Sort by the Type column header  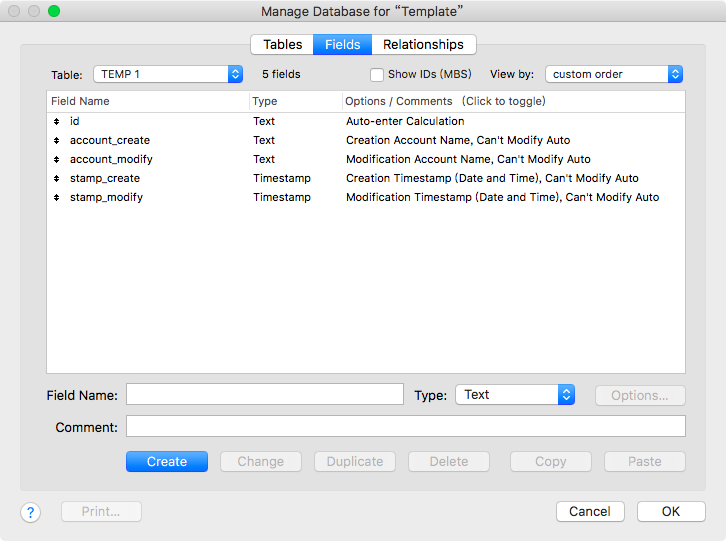295,101
